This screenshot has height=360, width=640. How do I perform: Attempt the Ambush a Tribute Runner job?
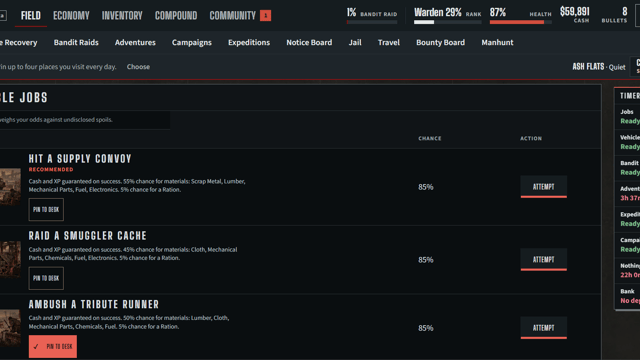[543, 328]
